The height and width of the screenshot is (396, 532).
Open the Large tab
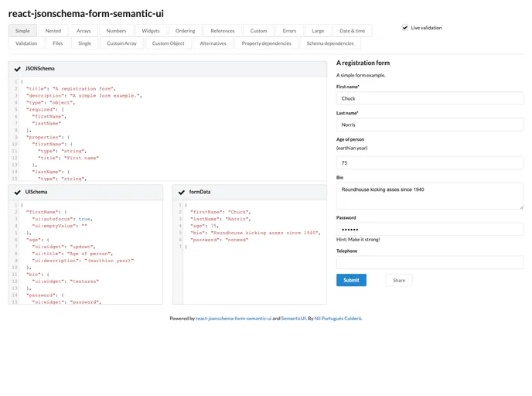pos(318,31)
